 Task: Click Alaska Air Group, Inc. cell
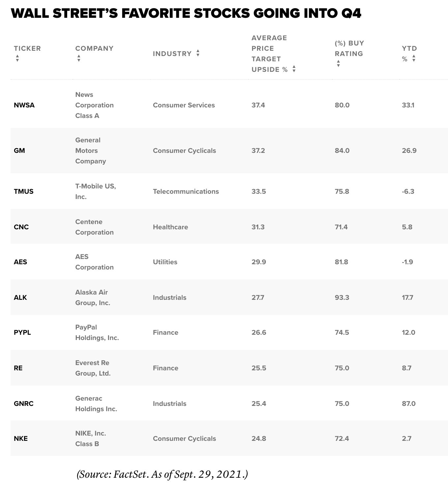tap(93, 298)
